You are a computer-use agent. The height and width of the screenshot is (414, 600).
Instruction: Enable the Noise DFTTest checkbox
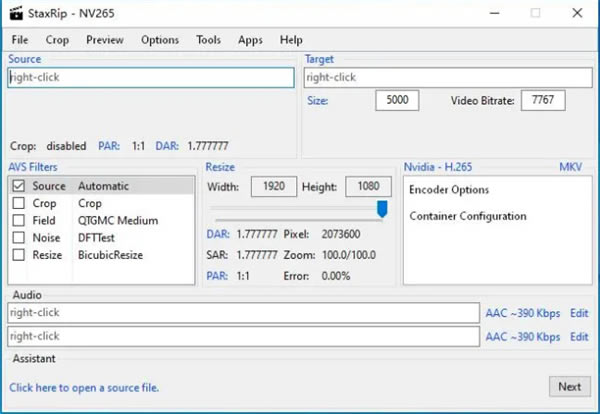point(18,238)
